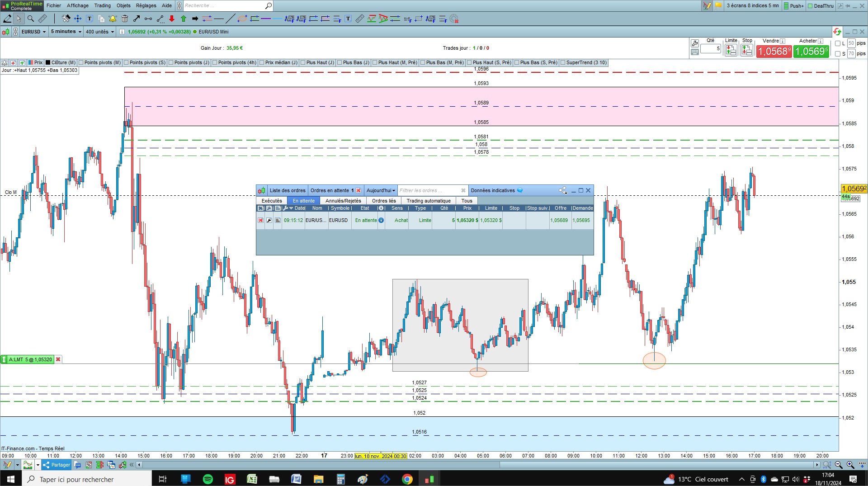Select the pencil drawing tool

click(x=7, y=19)
